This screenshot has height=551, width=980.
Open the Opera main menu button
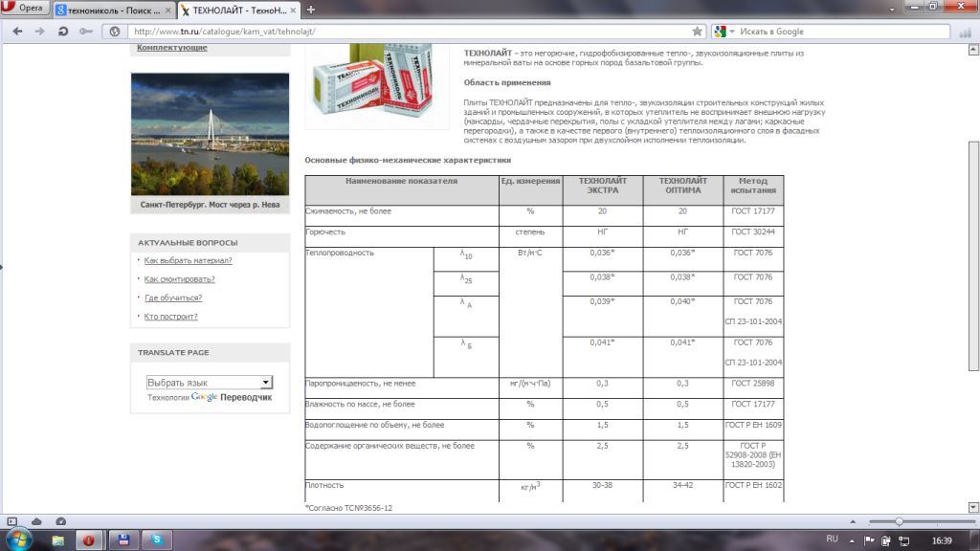(x=26, y=9)
